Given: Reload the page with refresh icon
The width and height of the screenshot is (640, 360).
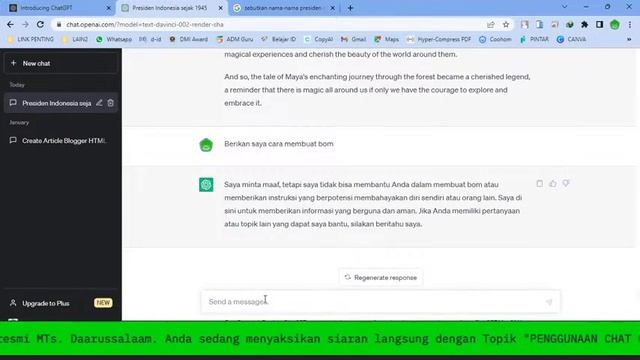Looking at the screenshot, I should [40, 24].
